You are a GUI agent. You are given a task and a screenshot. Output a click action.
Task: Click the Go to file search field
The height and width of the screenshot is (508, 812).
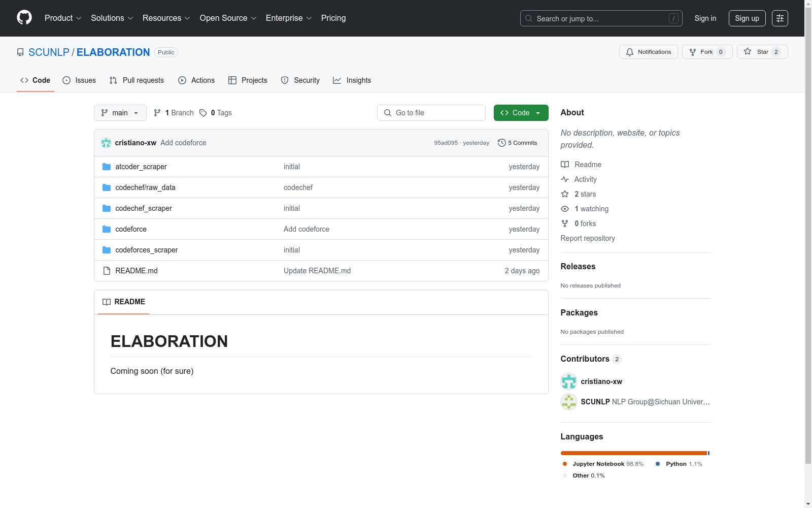tap(431, 113)
